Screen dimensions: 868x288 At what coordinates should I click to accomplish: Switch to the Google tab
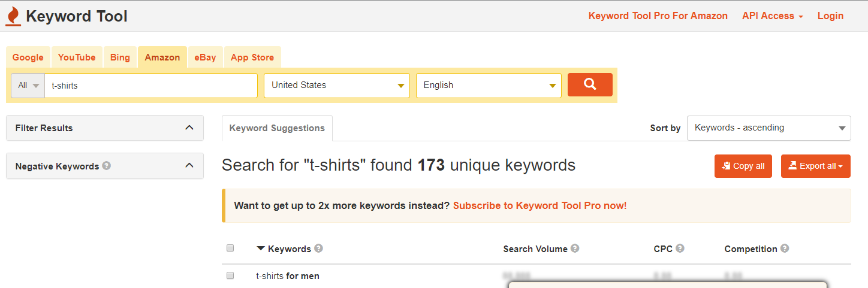point(28,57)
